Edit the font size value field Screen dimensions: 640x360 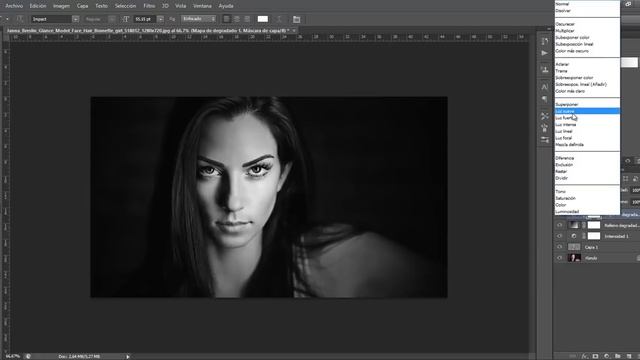(x=144, y=19)
